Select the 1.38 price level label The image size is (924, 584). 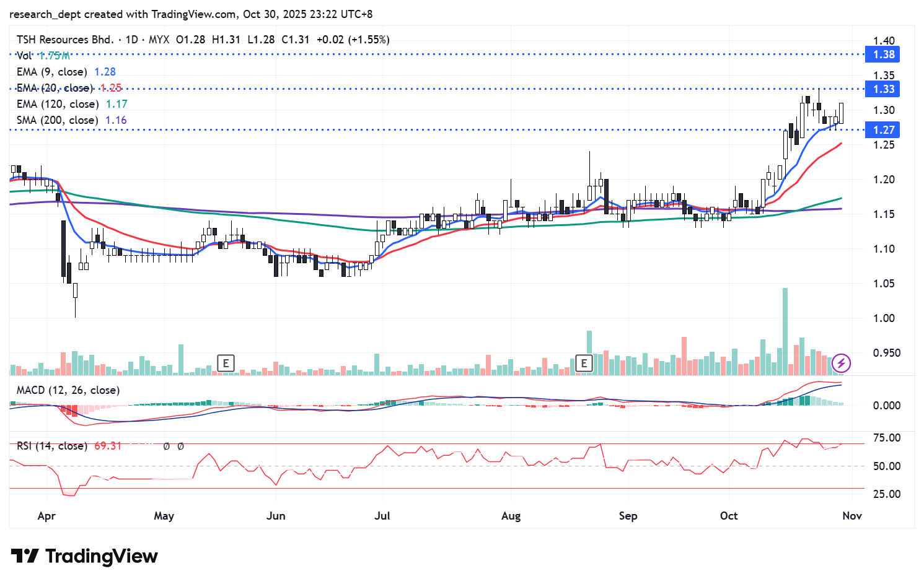[884, 54]
